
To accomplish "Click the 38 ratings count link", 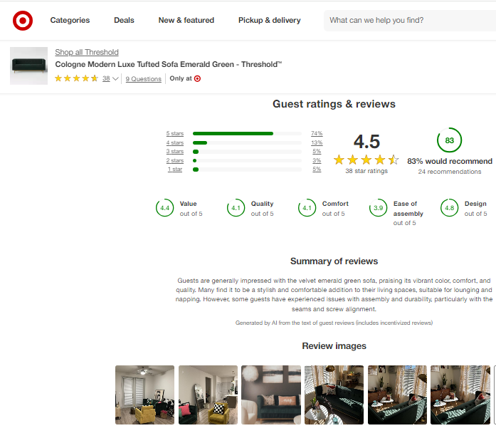I will pos(106,78).
